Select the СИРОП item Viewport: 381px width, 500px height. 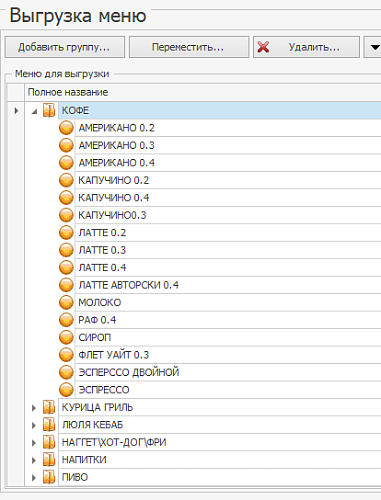[x=228, y=337]
